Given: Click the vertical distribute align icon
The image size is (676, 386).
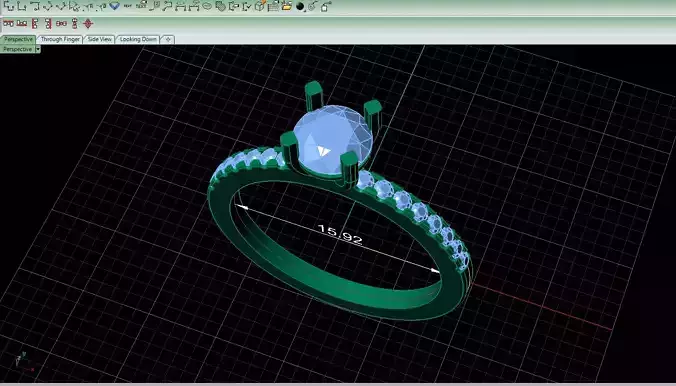Looking at the screenshot, I should [x=75, y=23].
